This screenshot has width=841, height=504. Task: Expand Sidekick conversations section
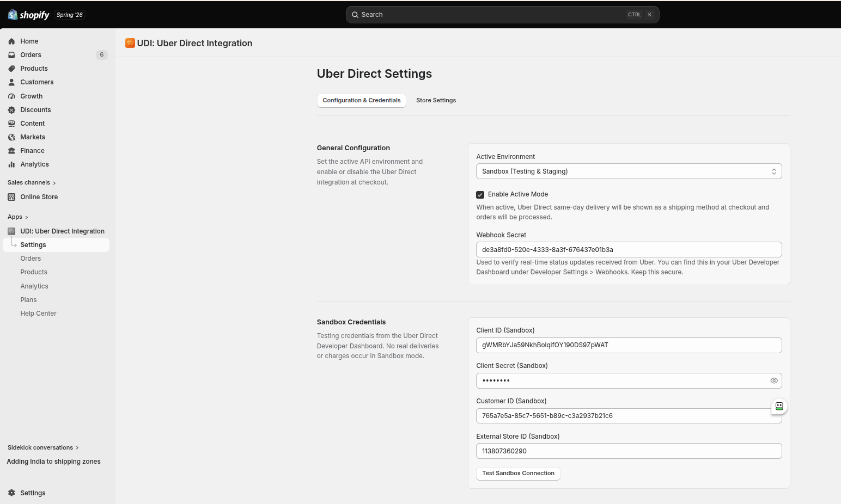click(43, 448)
